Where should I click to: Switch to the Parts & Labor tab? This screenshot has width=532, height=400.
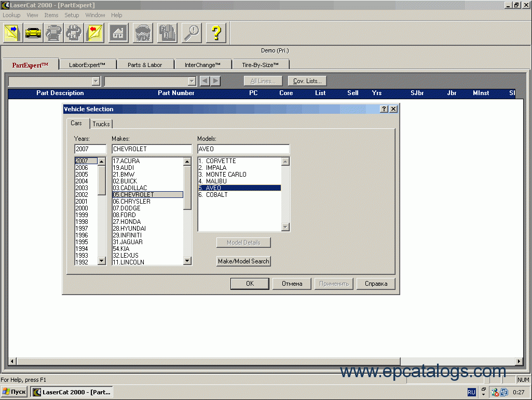point(145,65)
